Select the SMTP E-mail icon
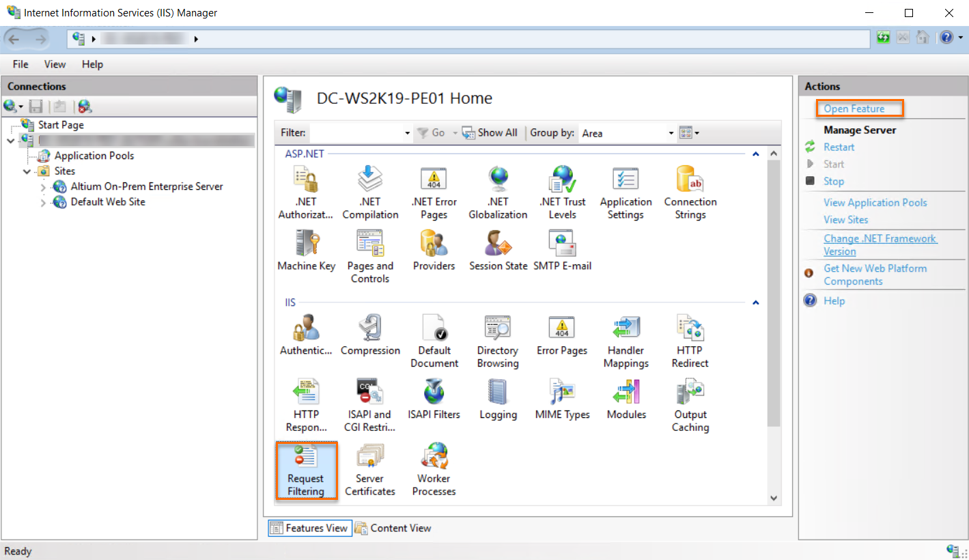This screenshot has width=969, height=560. pos(563,251)
